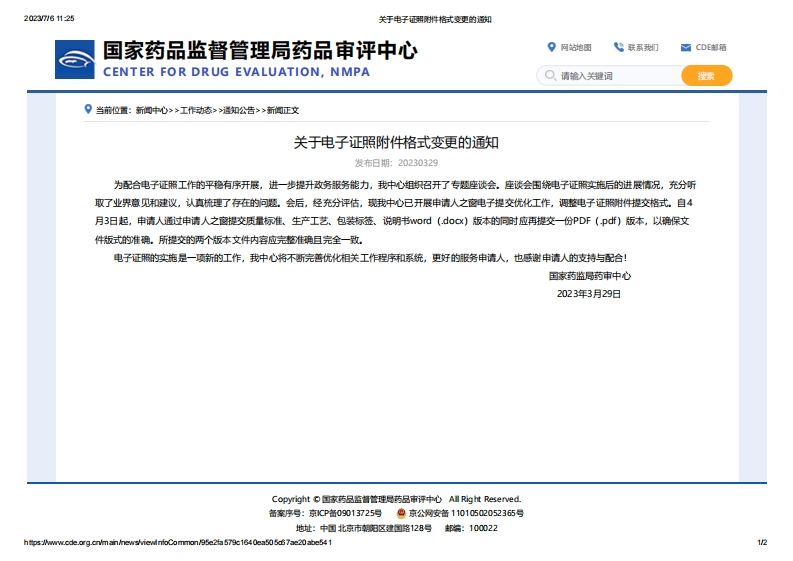Viewport: 793px width, 561px height.
Task: Click the CDE fish logo icon
Action: pos(75,60)
